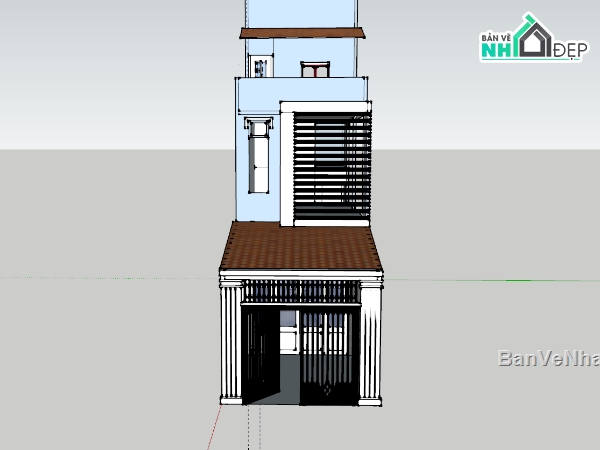Select the top brown roof eave

[302, 33]
